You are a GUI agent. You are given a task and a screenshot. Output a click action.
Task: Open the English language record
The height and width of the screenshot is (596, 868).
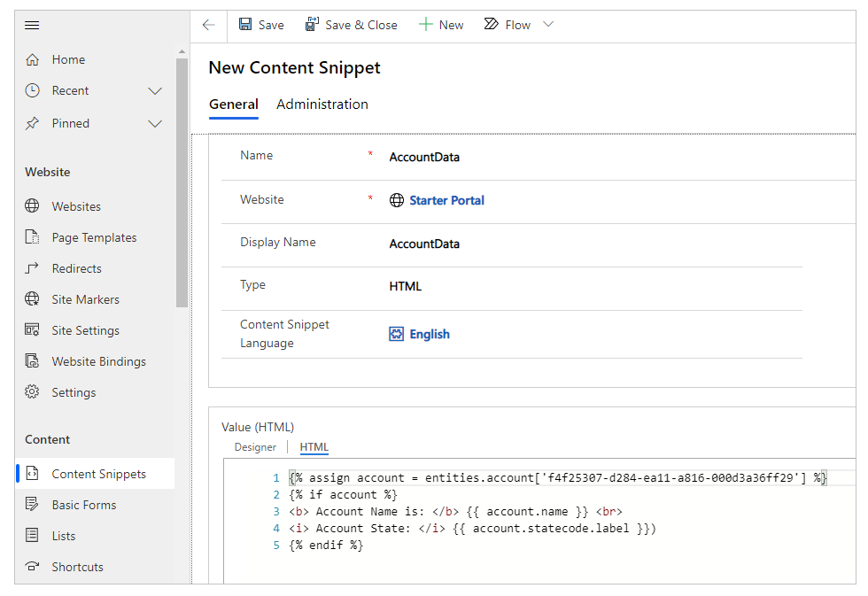coord(428,333)
